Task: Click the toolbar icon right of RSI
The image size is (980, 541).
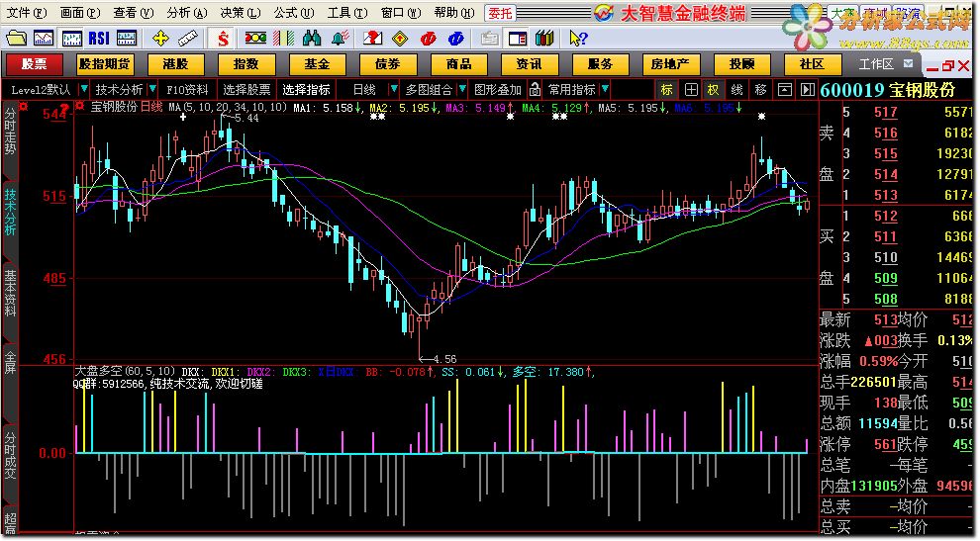Action: 127,39
